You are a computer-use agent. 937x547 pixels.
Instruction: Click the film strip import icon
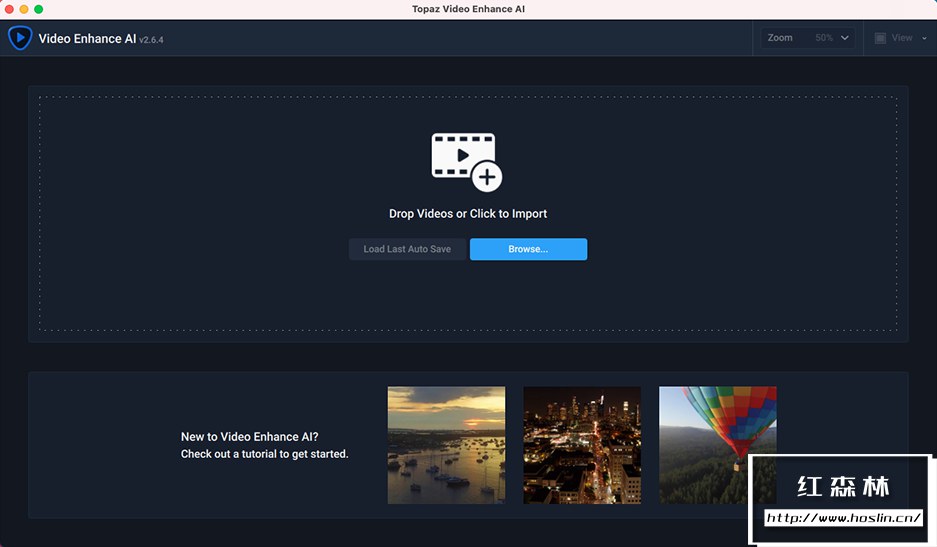467,162
